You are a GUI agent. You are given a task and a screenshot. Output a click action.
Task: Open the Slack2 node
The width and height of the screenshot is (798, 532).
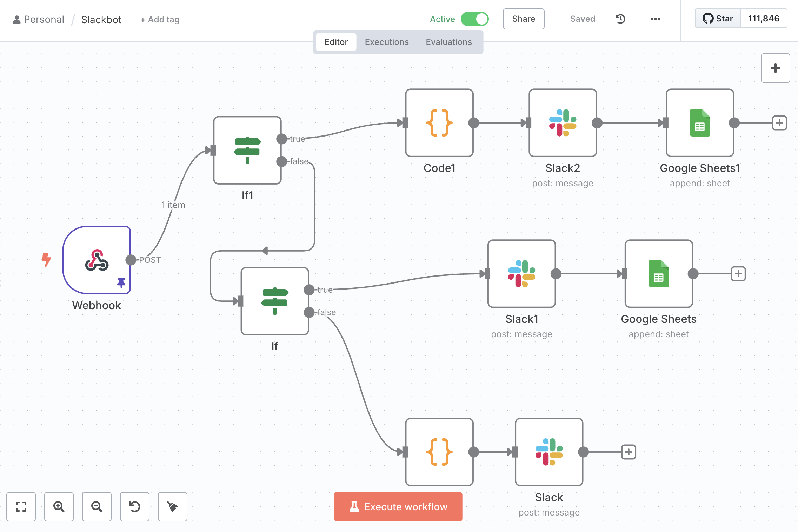point(563,123)
